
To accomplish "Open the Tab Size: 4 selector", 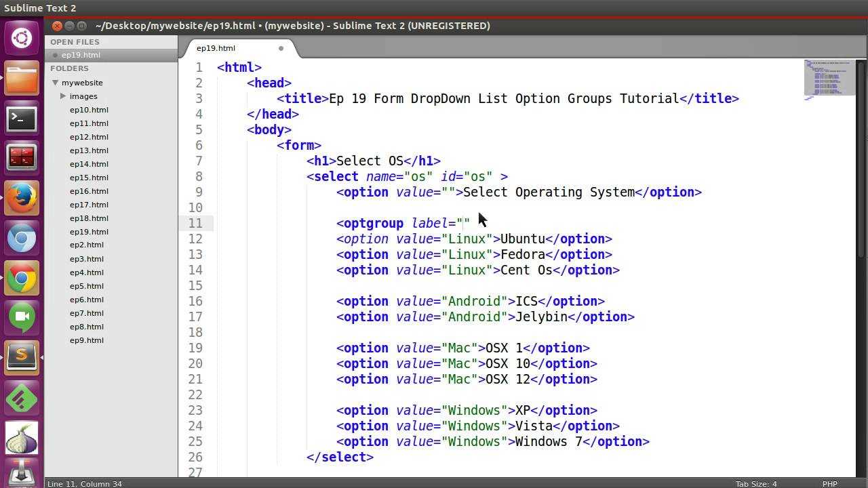I will 756,483.
